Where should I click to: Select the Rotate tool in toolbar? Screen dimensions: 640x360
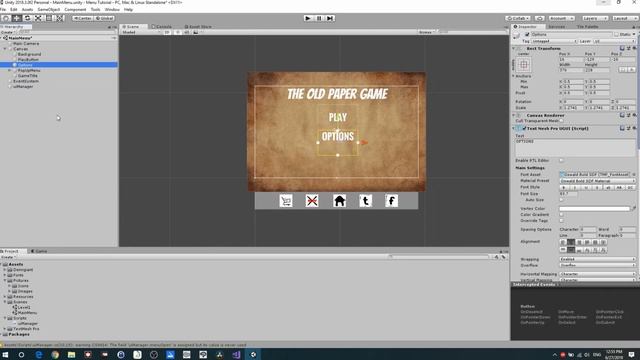27,18
